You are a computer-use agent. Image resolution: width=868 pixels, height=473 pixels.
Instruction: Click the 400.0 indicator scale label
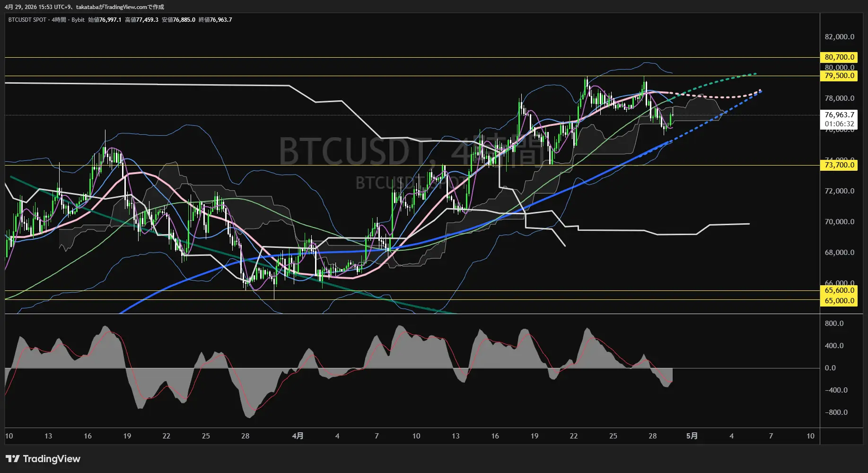click(x=834, y=346)
